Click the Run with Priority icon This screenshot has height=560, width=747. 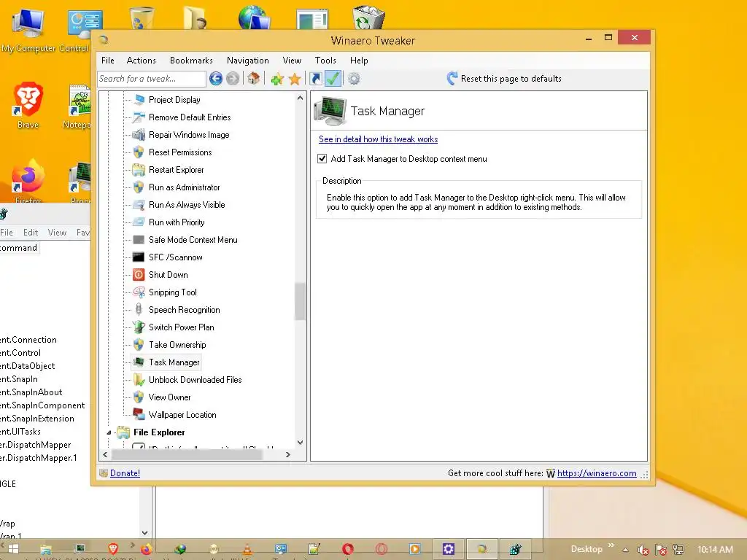coord(139,222)
